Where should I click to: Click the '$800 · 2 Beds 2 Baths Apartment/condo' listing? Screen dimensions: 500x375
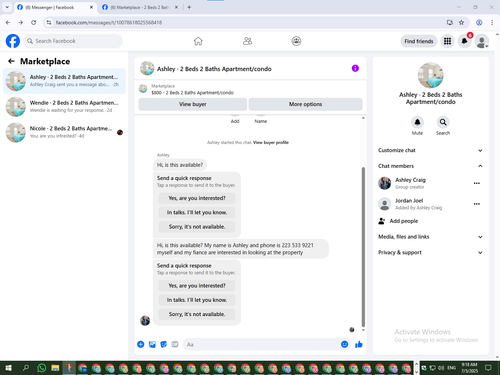click(192, 93)
